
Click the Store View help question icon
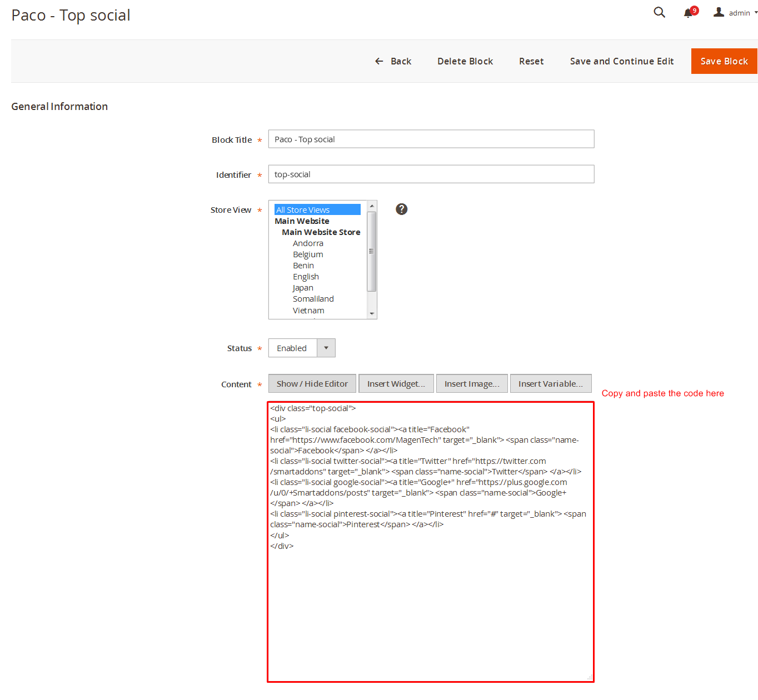click(x=401, y=209)
